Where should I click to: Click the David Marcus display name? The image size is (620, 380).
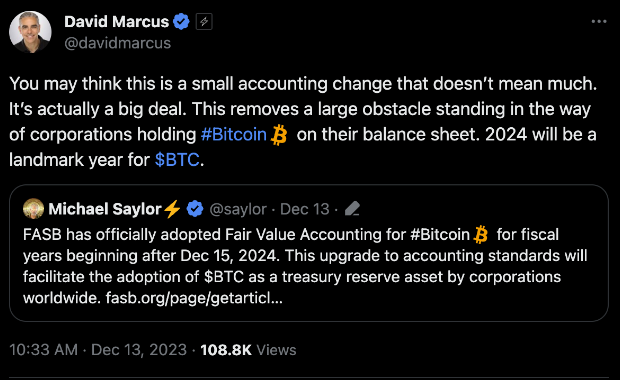pyautogui.click(x=117, y=22)
